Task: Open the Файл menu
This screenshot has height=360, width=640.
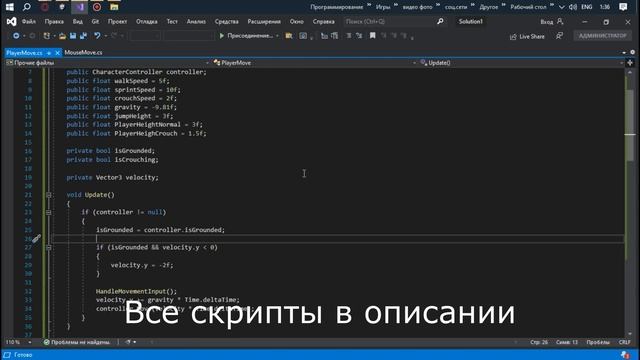Action: [29, 22]
